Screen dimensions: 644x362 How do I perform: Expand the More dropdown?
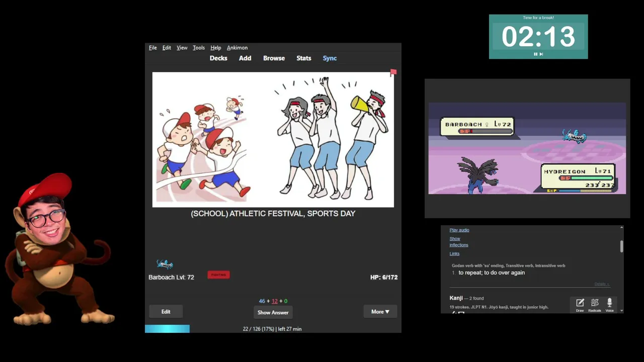pos(380,312)
